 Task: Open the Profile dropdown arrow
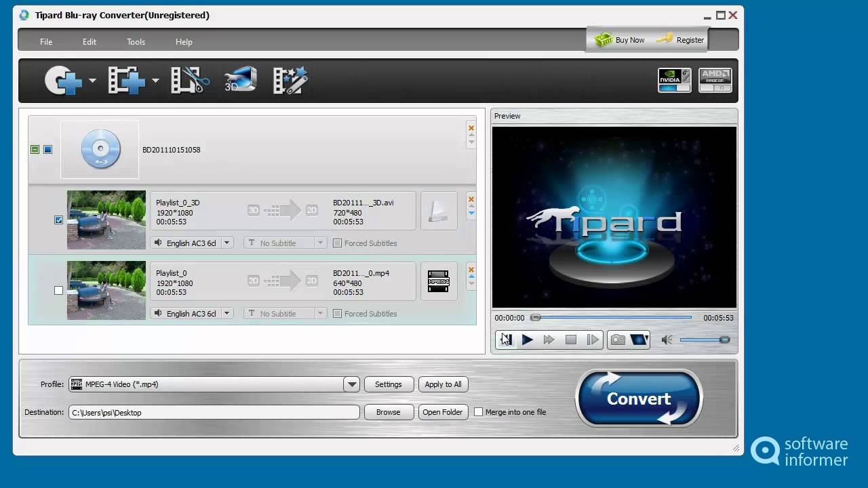(x=351, y=384)
